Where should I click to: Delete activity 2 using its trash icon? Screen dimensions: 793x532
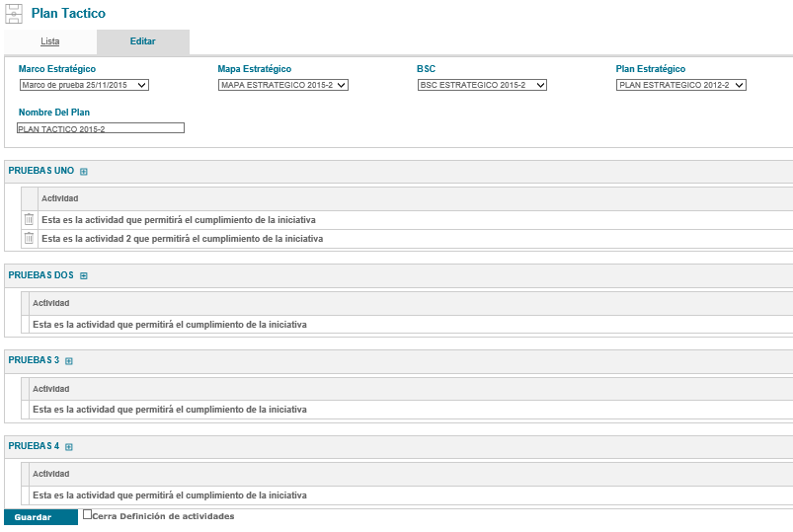29,238
